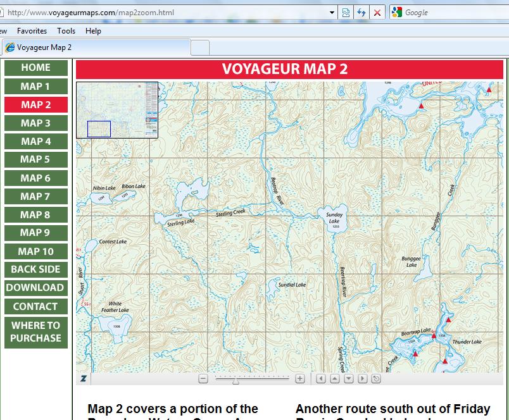The width and height of the screenshot is (509, 420).
Task: Open MAP 7 from the sidebar
Action: pyautogui.click(x=36, y=196)
